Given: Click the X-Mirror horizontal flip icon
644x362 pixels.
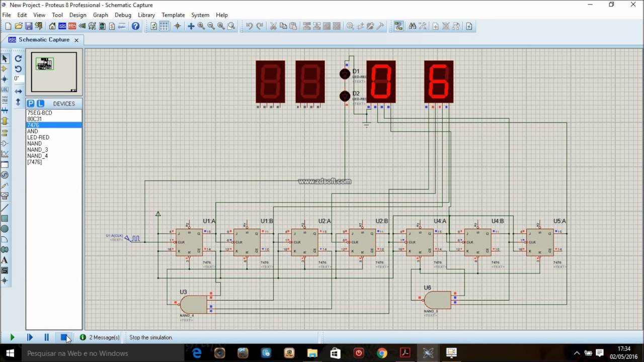Looking at the screenshot, I should pos(18,92).
